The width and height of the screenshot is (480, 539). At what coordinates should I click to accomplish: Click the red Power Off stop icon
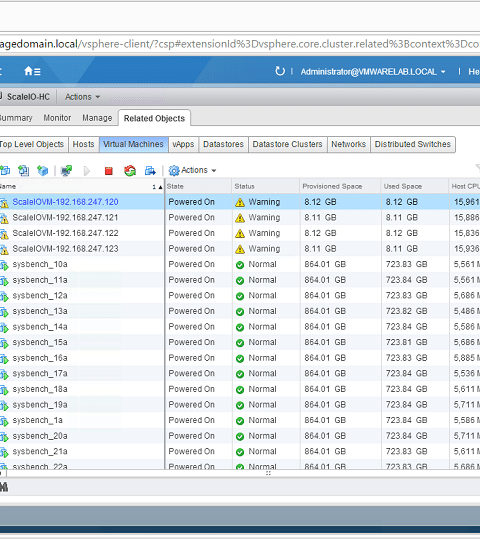coord(109,170)
